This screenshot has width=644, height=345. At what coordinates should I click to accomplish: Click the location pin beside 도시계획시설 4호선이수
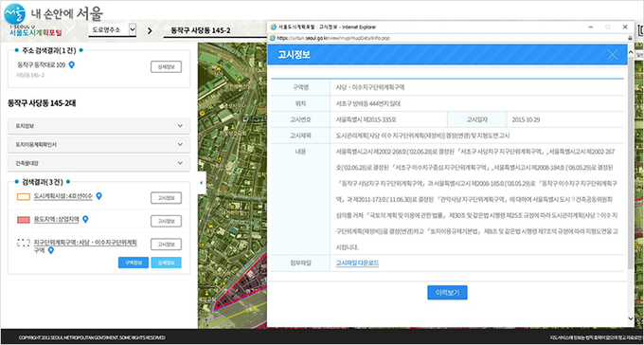(x=98, y=196)
